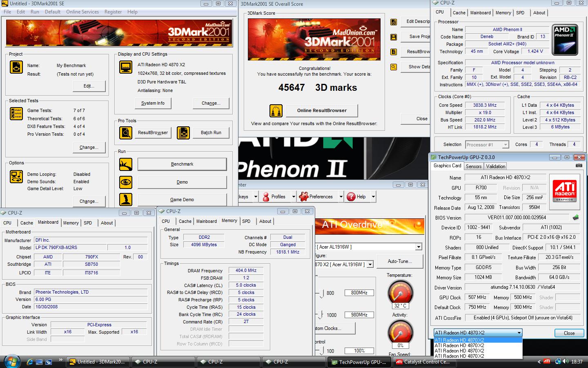This screenshot has height=368, width=588.
Task: Close the GPU-Z window with Close button
Action: click(x=569, y=333)
